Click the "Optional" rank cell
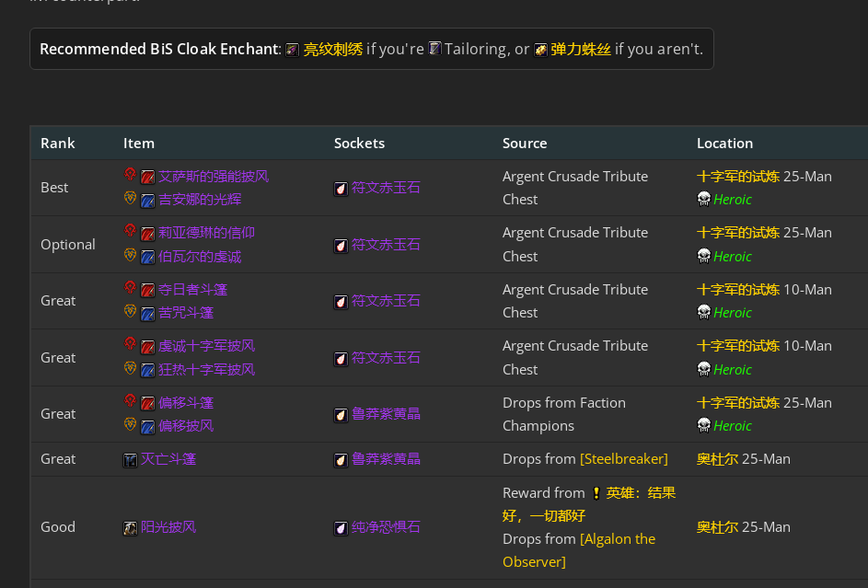 (x=68, y=245)
